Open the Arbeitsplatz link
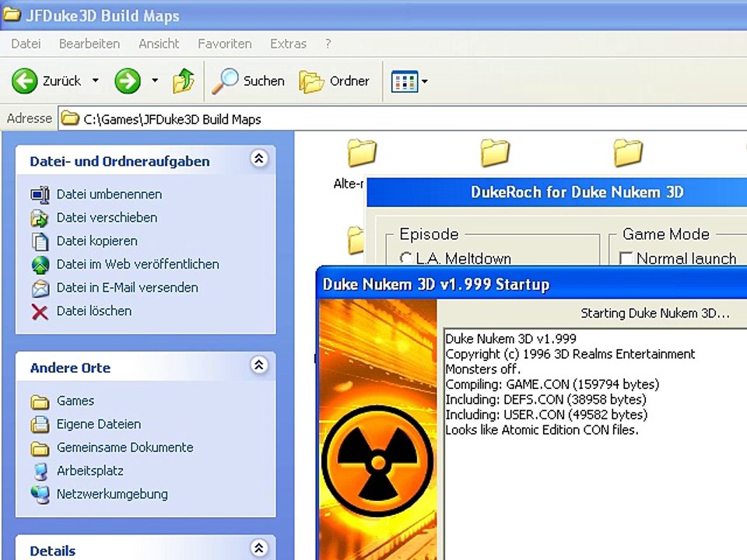 point(90,471)
